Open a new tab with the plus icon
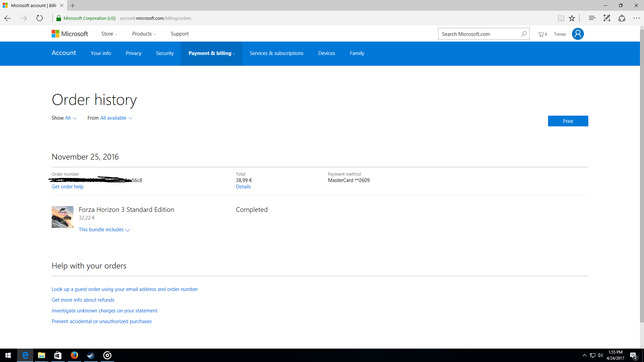Image resolution: width=644 pixels, height=362 pixels. tap(72, 5)
